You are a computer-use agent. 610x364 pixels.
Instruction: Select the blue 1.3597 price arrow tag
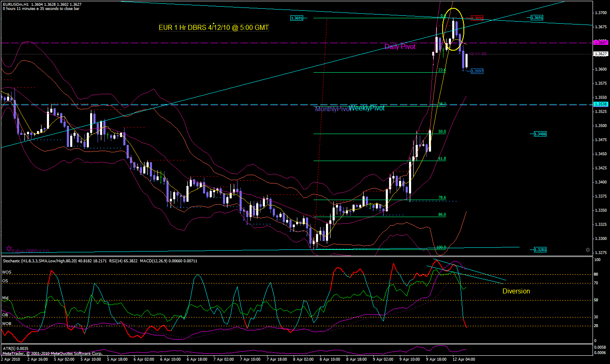(477, 71)
